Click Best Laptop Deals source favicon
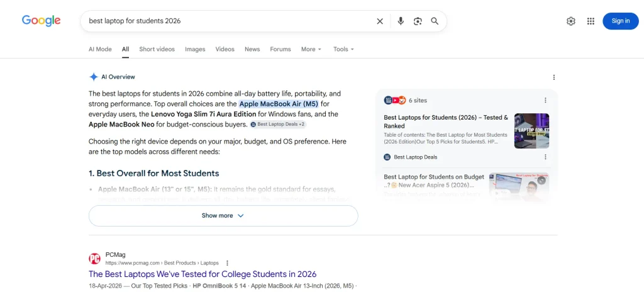Screen dimensions: 644x292 point(387,157)
